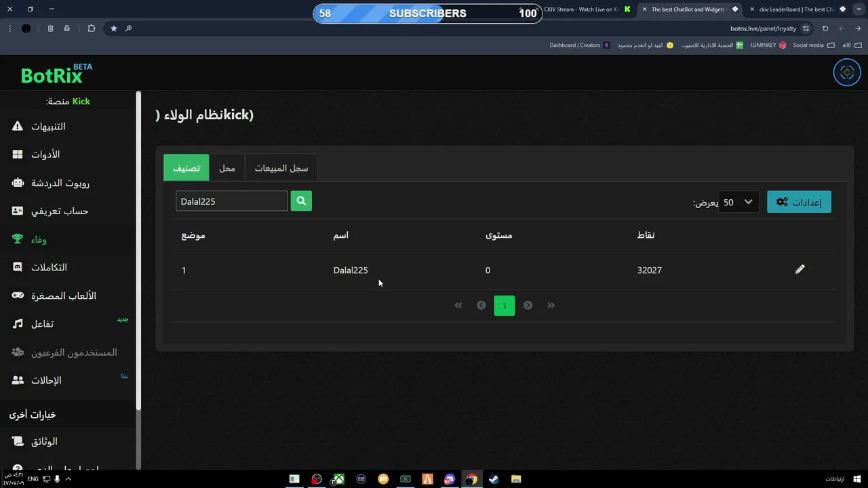This screenshot has width=868, height=488.
Task: Open تفاعل via the music note icon
Action: tap(18, 324)
